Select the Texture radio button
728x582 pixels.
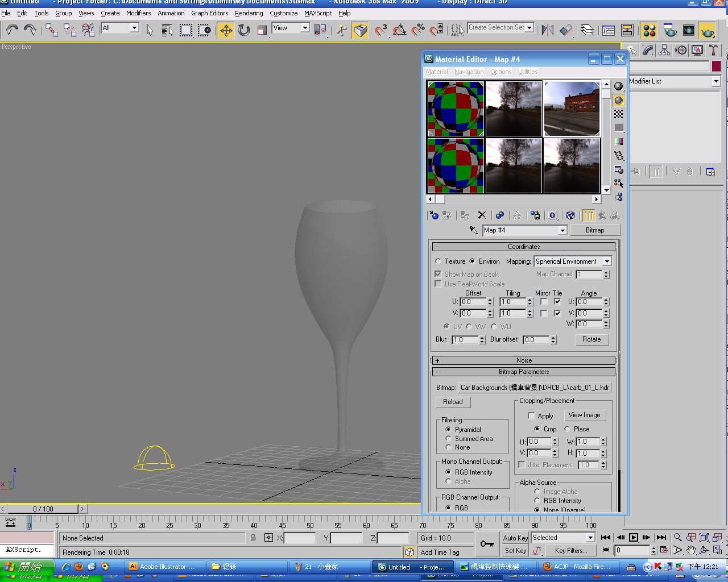pos(438,261)
